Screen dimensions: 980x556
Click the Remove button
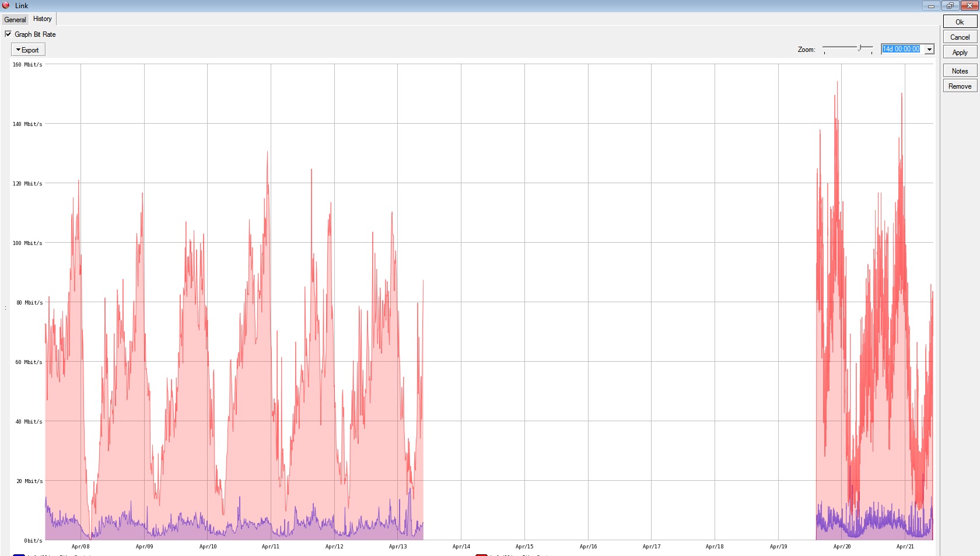point(959,85)
